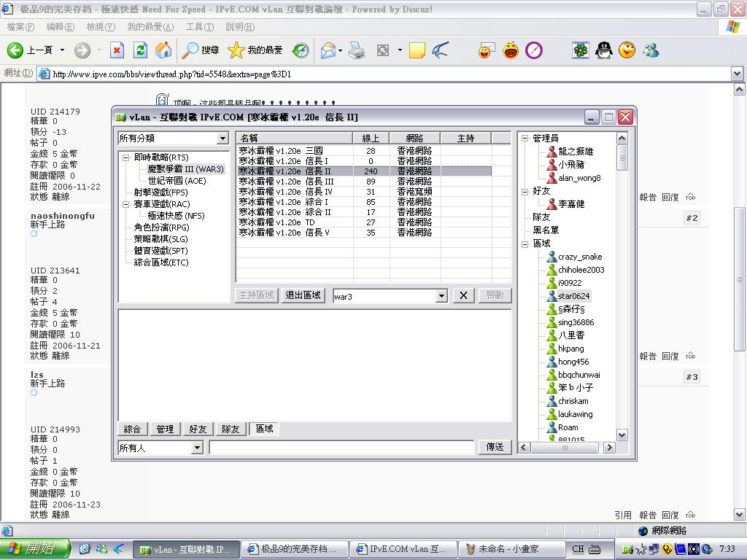
Task: Open the 所有分類 category dropdown
Action: click(222, 139)
